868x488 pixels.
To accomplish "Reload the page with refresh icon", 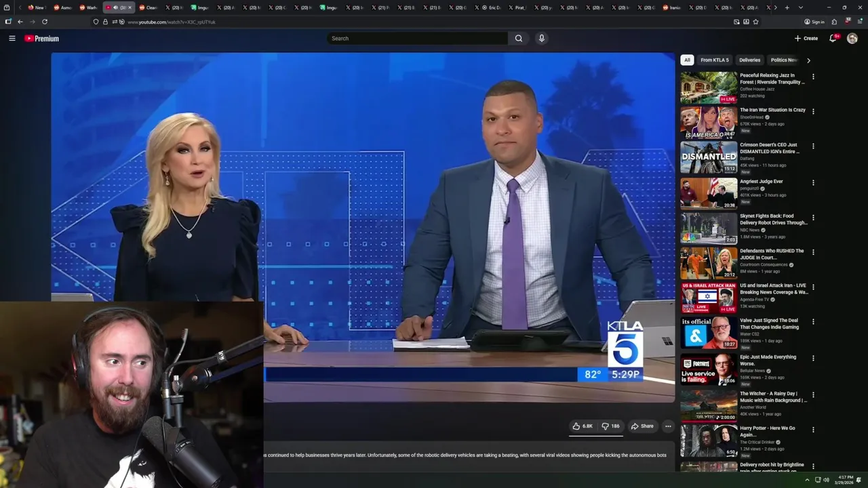I will (45, 22).
